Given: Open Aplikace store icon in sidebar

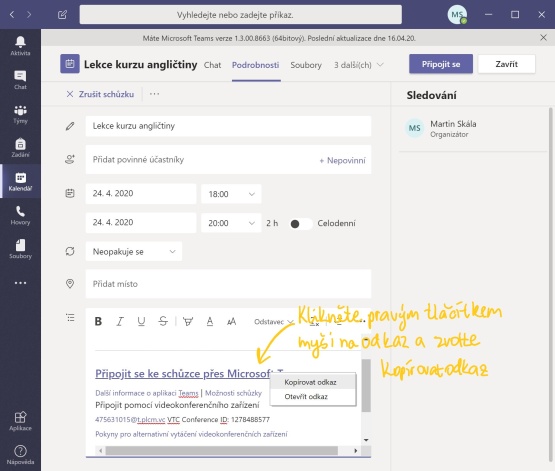Looking at the screenshot, I should point(20,421).
